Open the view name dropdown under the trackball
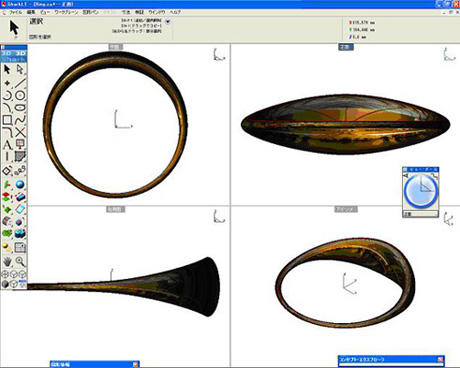The height and width of the screenshot is (368, 460). click(421, 214)
